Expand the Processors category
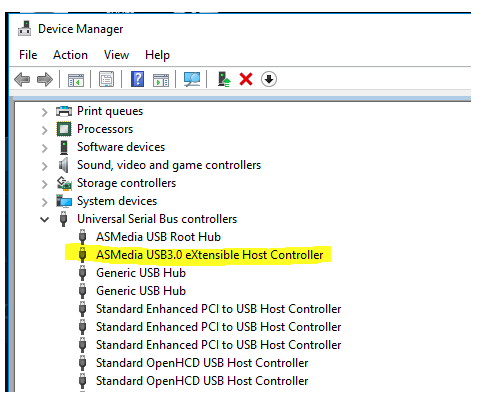 (44, 130)
